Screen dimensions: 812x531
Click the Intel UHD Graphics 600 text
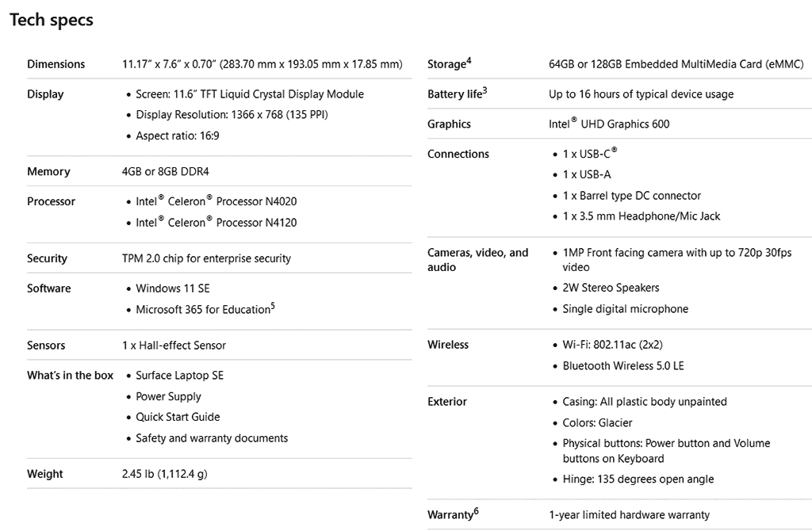(x=609, y=124)
